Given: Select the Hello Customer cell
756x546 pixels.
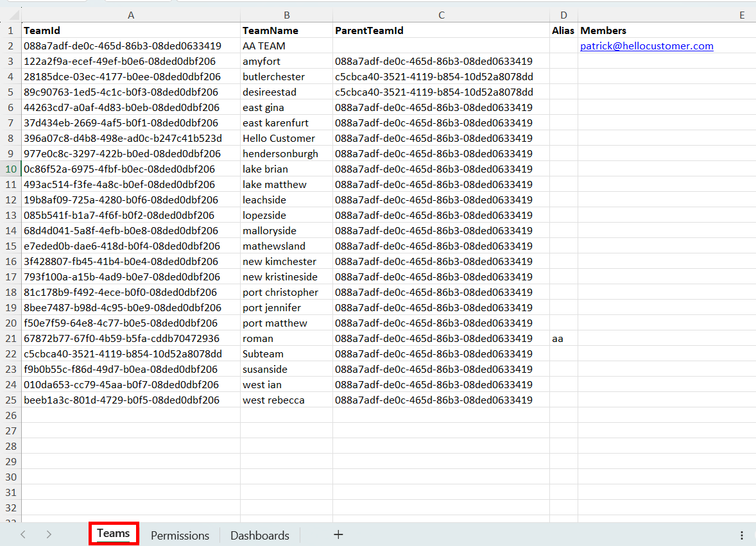Looking at the screenshot, I should pyautogui.click(x=286, y=139).
